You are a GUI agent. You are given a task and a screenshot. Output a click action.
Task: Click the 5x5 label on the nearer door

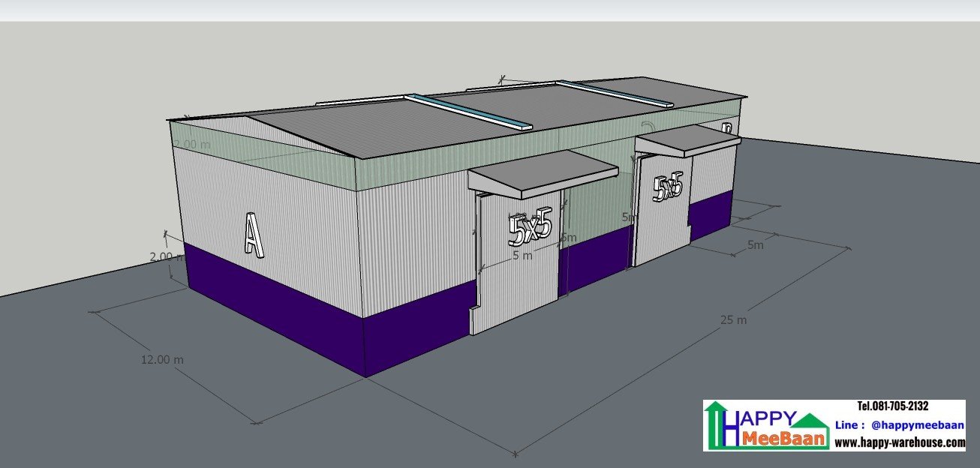pyautogui.click(x=530, y=229)
